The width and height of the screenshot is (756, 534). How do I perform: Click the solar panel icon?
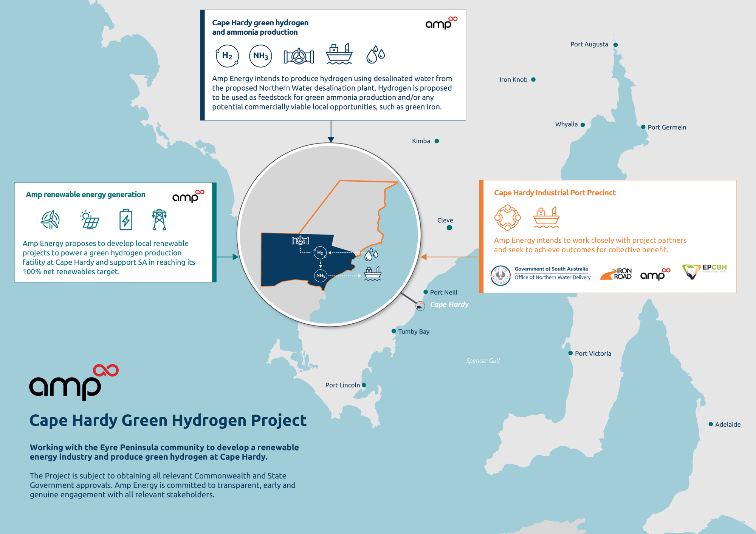90,220
